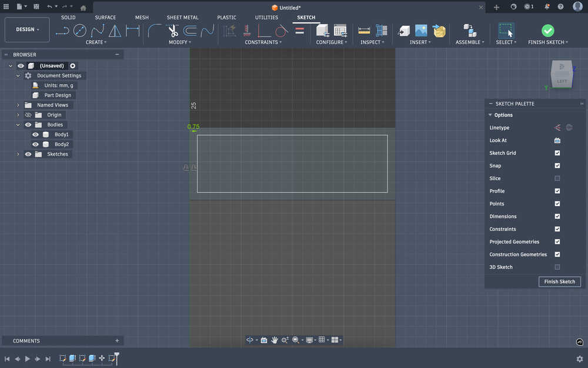Expand the Named Views tree node

[18, 105]
